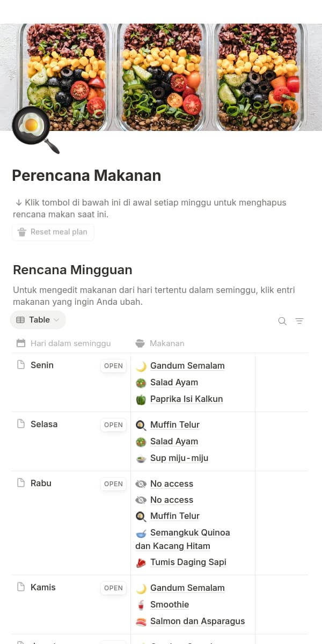The image size is (322, 644).
Task: Click the first No access eye icon
Action: 141,484
